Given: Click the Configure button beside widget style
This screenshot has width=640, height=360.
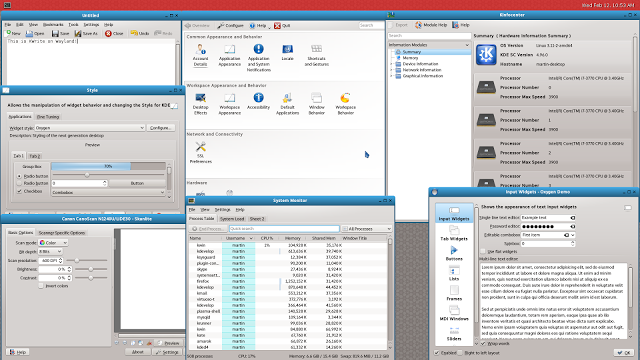Looking at the screenshot, I should click(160, 128).
